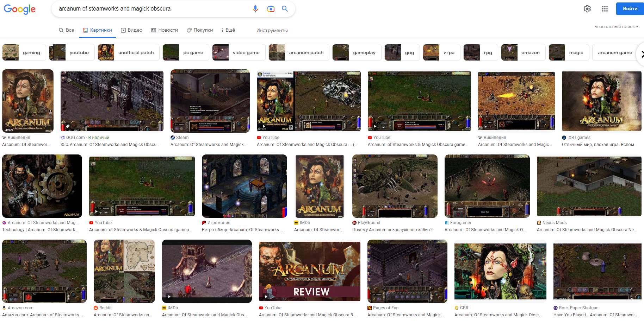Switch to the Видео tab
This screenshot has height=323, width=644.
(x=132, y=30)
